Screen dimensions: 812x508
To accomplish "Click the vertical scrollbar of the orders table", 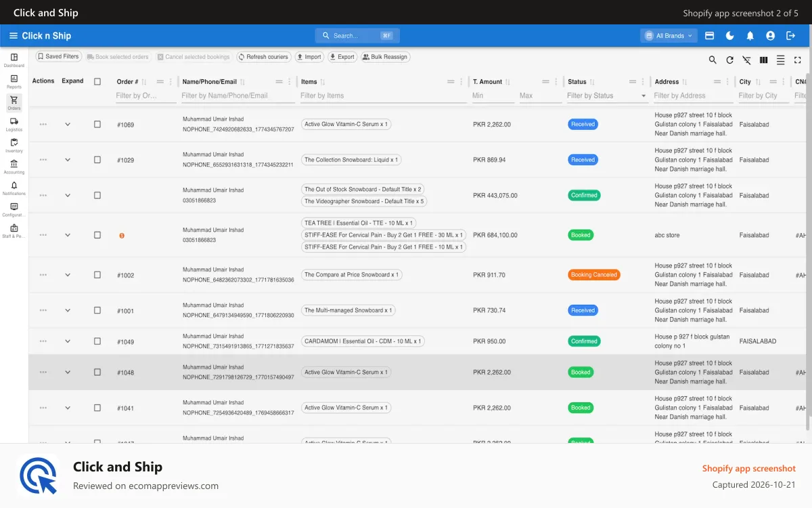I will [x=808, y=251].
